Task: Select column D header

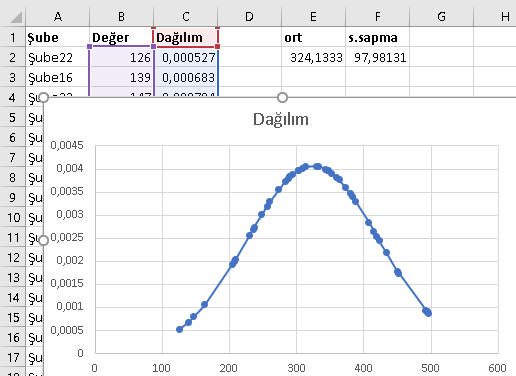Action: [x=249, y=16]
